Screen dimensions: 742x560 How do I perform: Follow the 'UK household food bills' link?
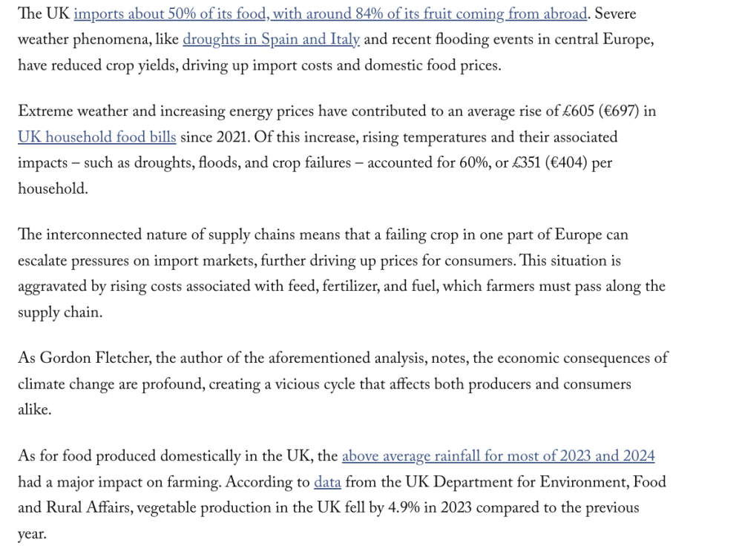pos(97,137)
